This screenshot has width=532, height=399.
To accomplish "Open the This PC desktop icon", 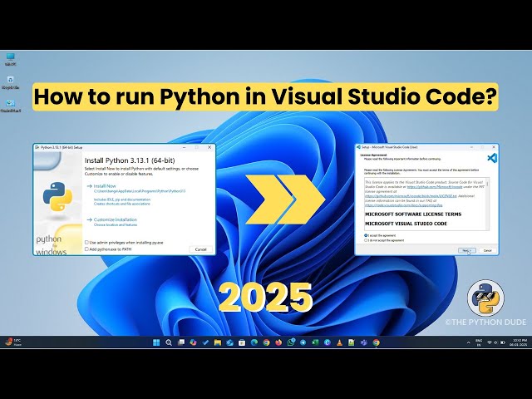I will (11, 59).
